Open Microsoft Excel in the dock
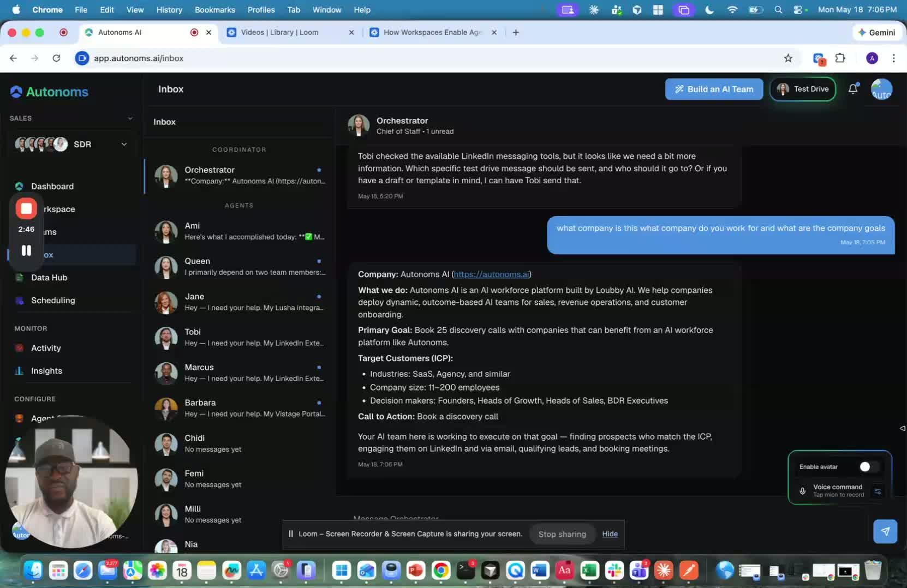907x588 pixels. pos(589,571)
